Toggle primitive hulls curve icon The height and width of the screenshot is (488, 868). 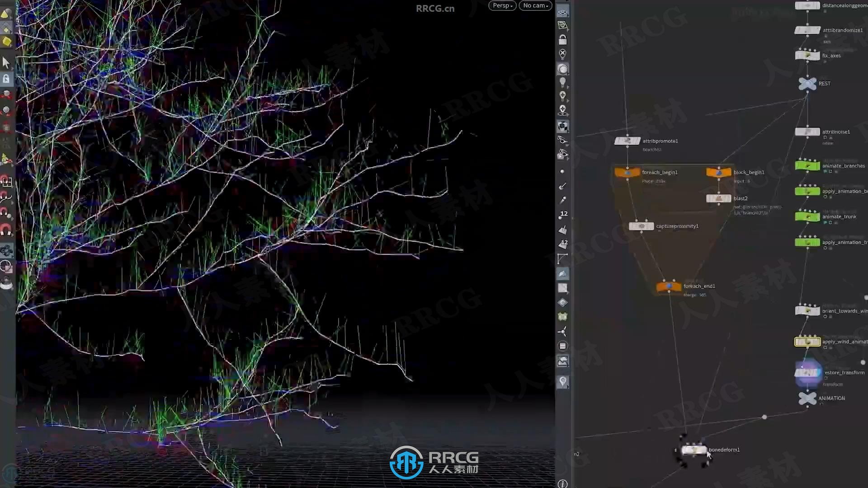562,259
